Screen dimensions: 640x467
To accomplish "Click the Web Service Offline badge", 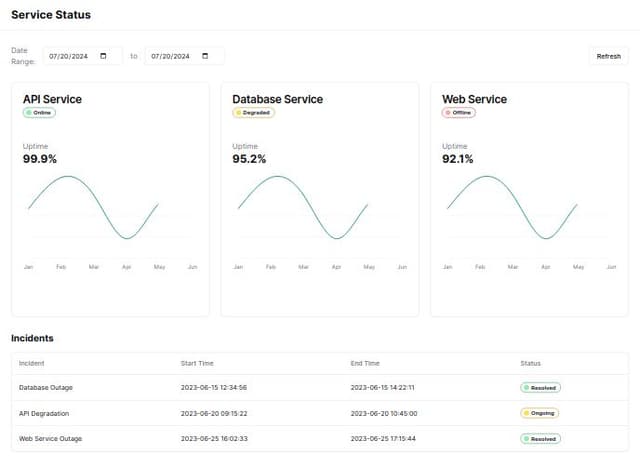I will click(459, 113).
